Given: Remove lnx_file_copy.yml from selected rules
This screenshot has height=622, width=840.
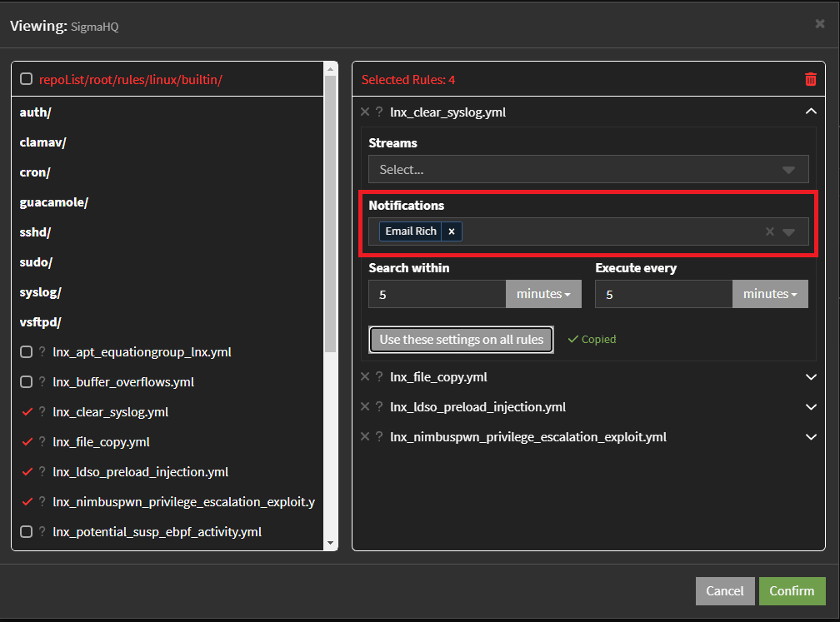Looking at the screenshot, I should pyautogui.click(x=365, y=377).
